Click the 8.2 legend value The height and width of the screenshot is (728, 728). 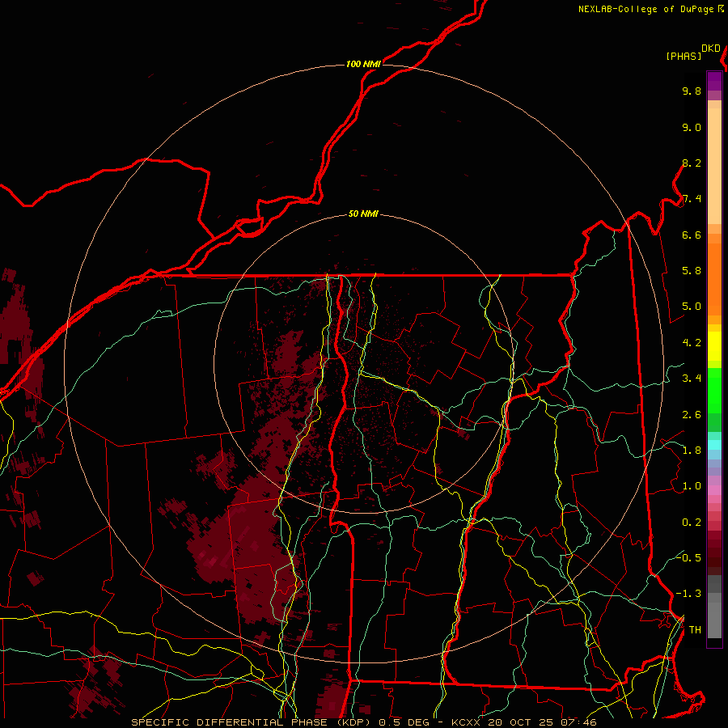pyautogui.click(x=692, y=163)
